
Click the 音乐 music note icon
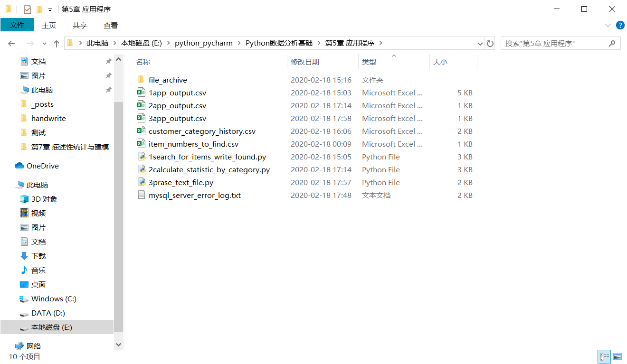24,270
